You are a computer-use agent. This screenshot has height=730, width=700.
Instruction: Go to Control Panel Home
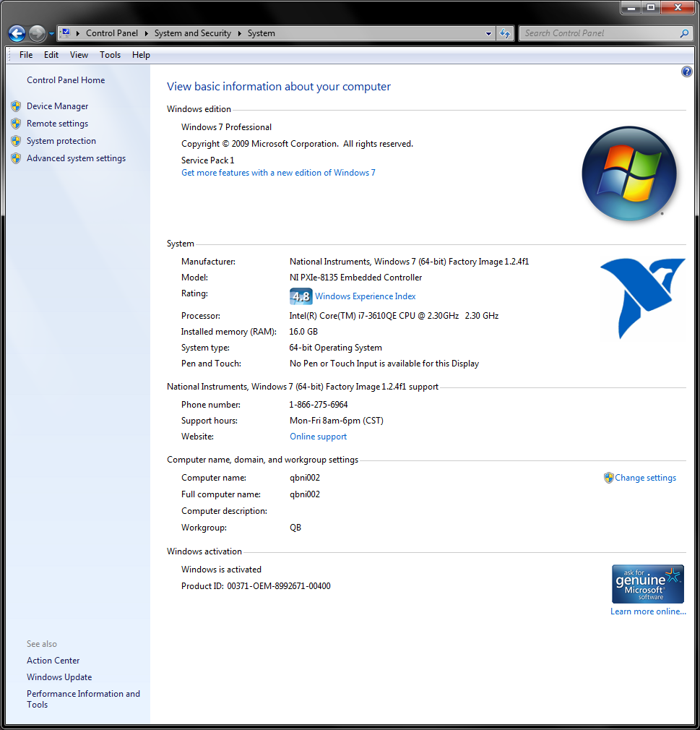pos(66,80)
